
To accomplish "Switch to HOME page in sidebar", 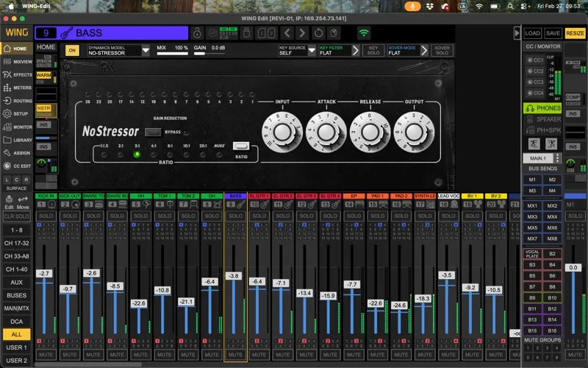I will tap(17, 49).
